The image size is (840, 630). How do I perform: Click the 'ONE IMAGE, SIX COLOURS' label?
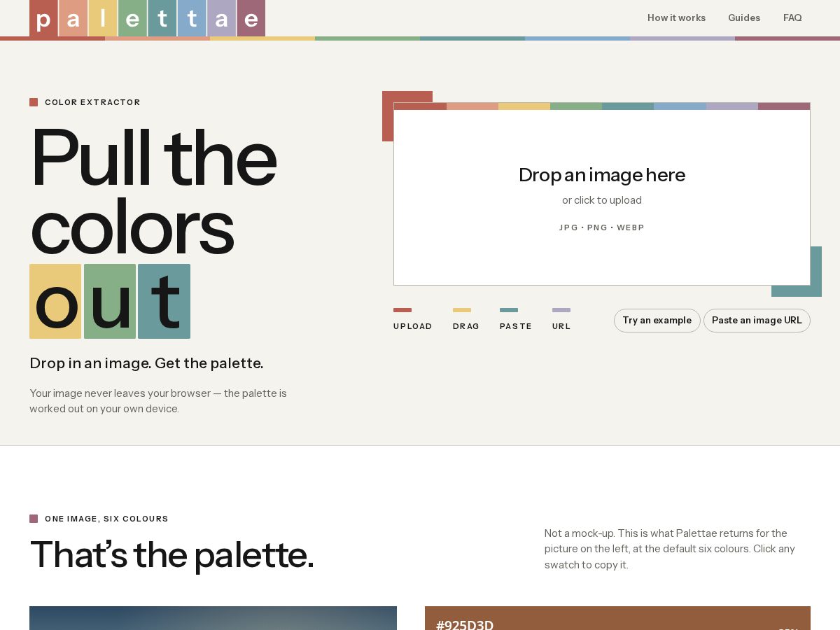pyautogui.click(x=106, y=519)
